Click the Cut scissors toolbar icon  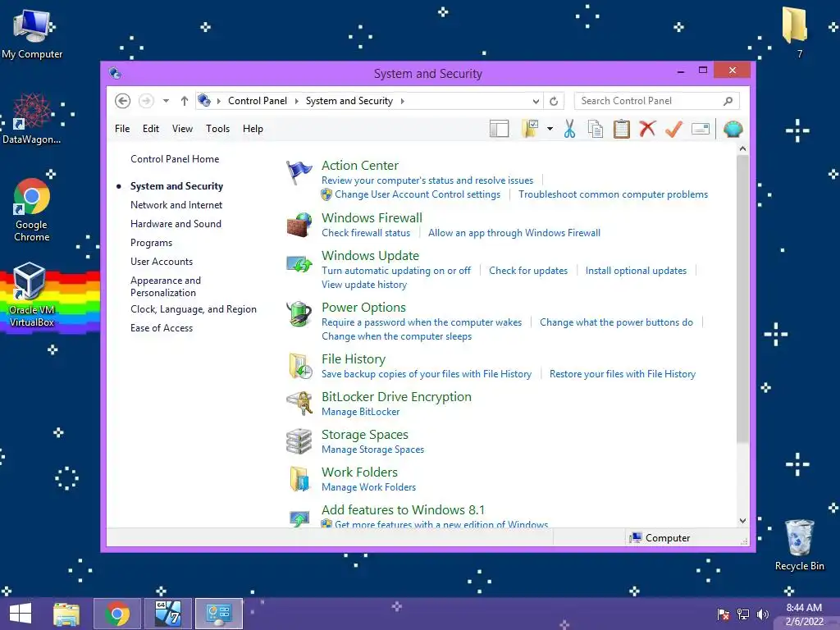click(x=569, y=129)
